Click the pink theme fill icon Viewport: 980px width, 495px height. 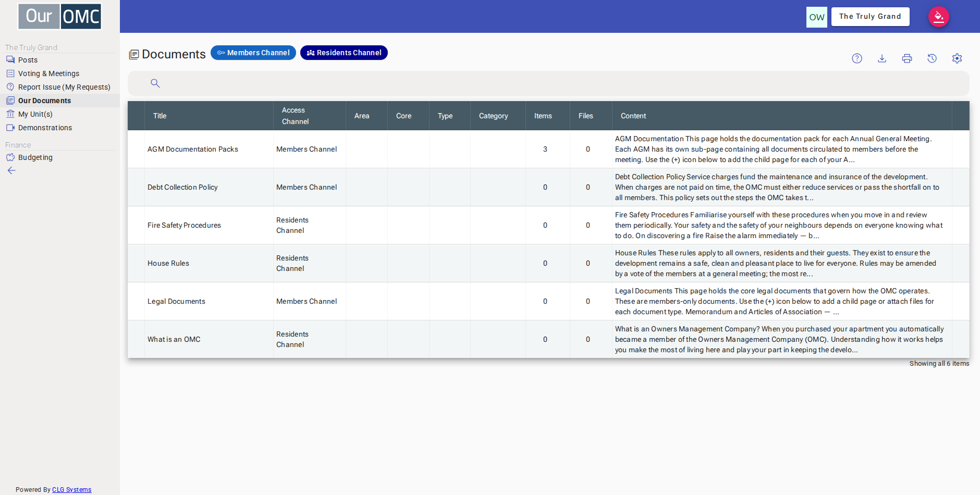[x=939, y=17]
